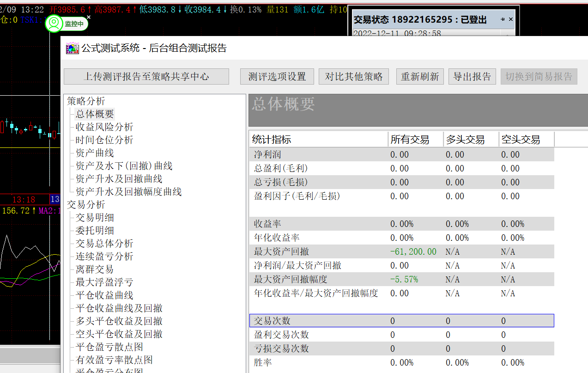The width and height of the screenshot is (588, 373).
Task: Open 交易总体分析 in the tree
Action: click(104, 244)
